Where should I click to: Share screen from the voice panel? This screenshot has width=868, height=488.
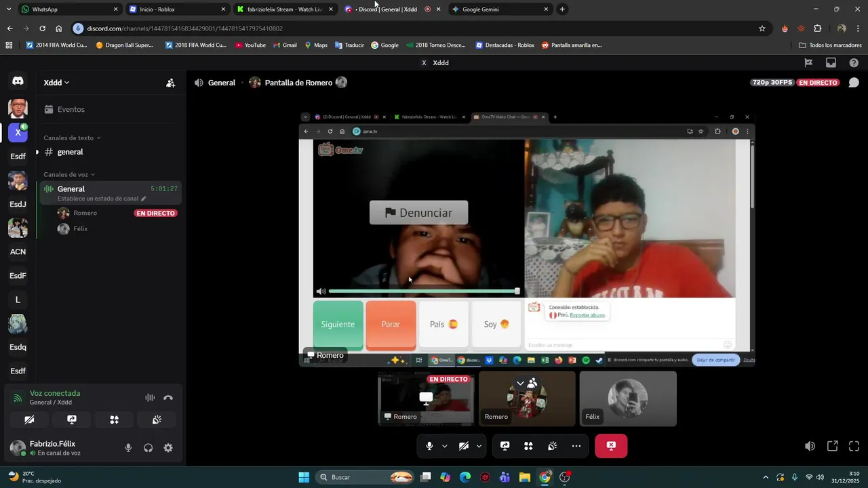pos(72,420)
